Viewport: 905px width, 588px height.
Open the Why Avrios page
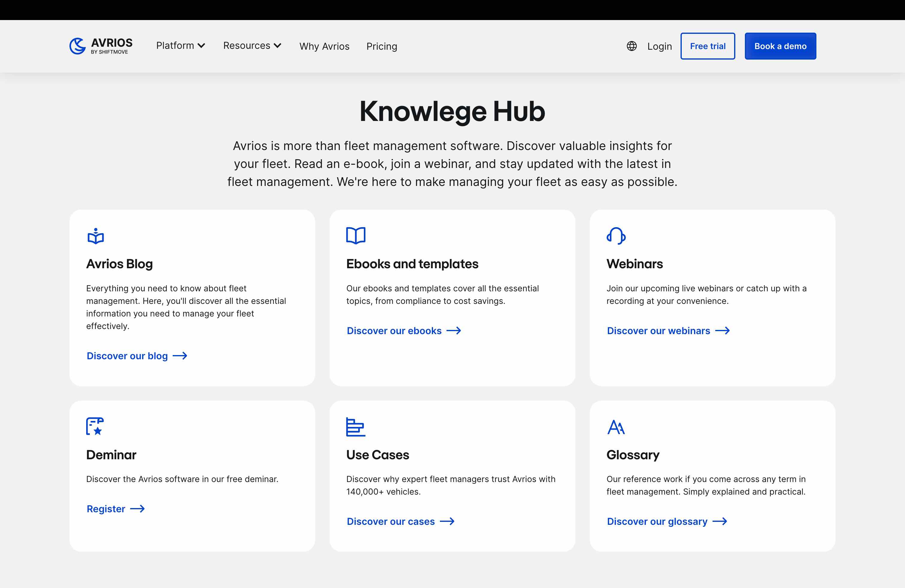click(324, 46)
